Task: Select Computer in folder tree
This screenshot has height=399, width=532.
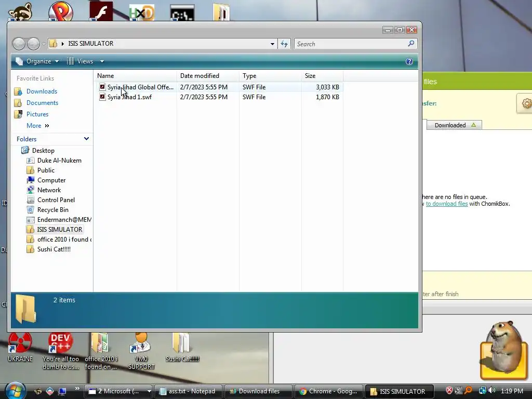Action: coord(46,180)
